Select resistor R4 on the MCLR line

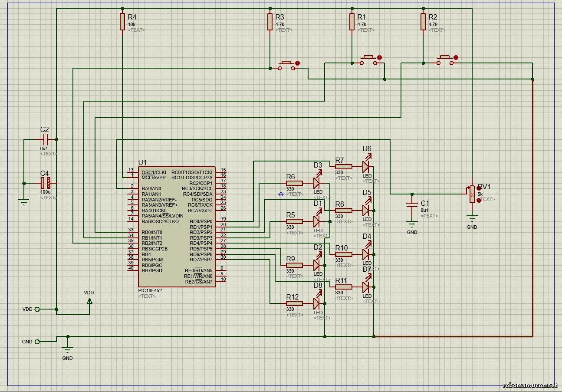122,22
